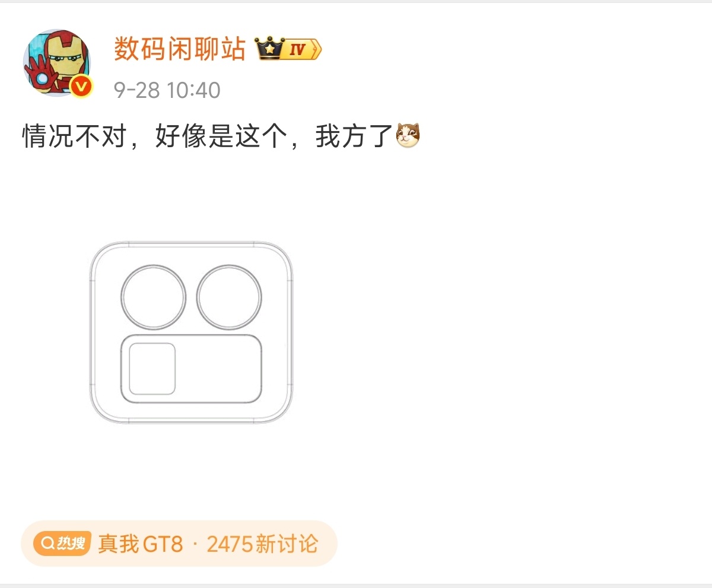Click the 情况不对 post text
This screenshot has height=588, width=712.
[74, 136]
